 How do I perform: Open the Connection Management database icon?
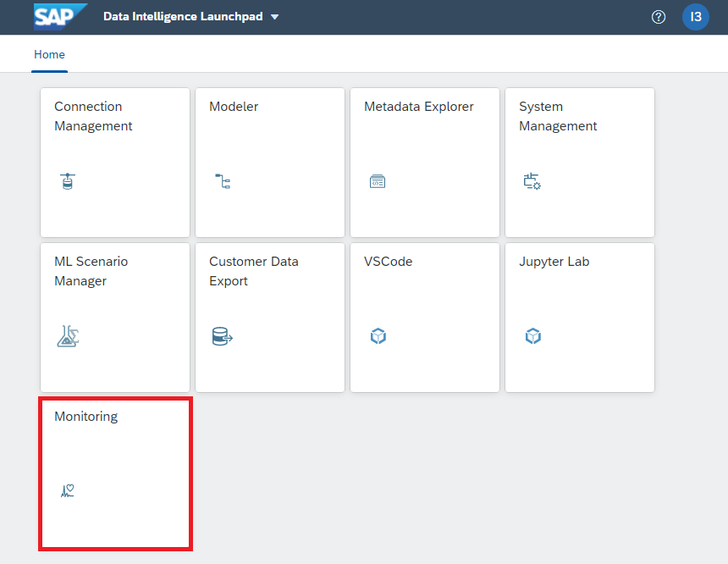point(68,181)
